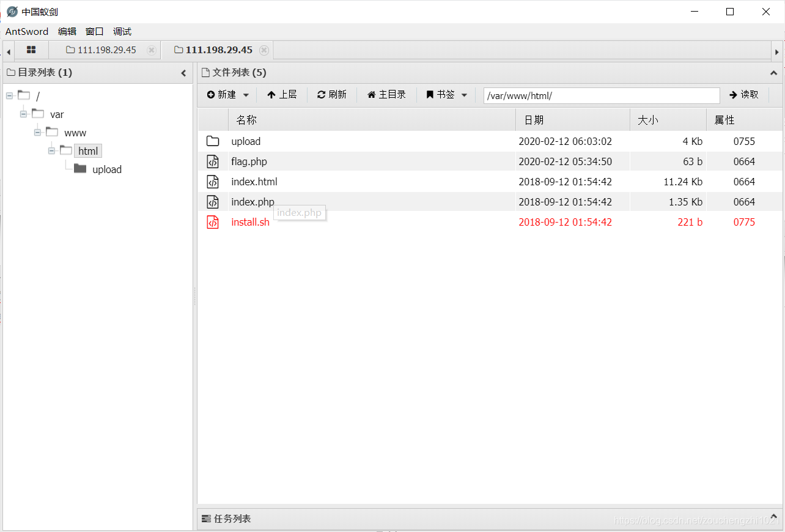Viewport: 785px width, 532px height.
Task: Sort by 名称 column header
Action: 372,120
